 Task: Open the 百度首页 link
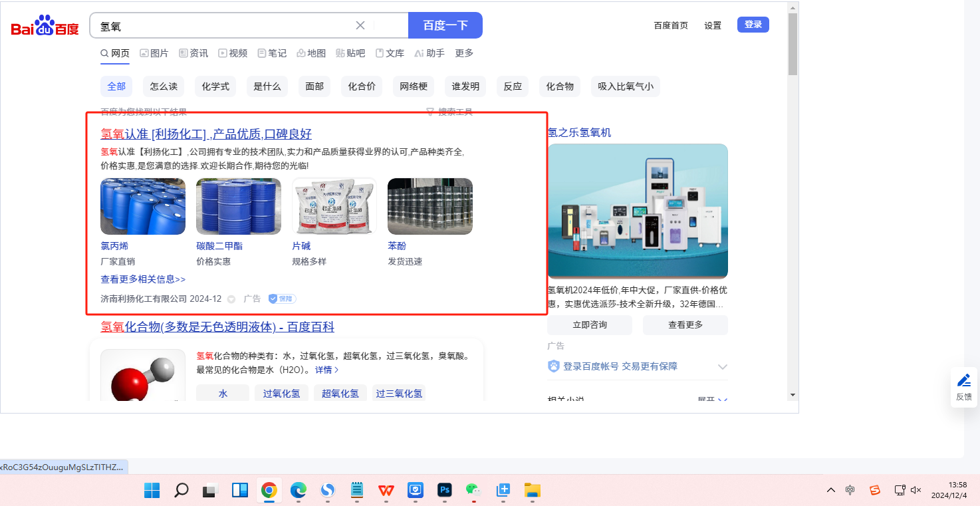click(x=671, y=25)
